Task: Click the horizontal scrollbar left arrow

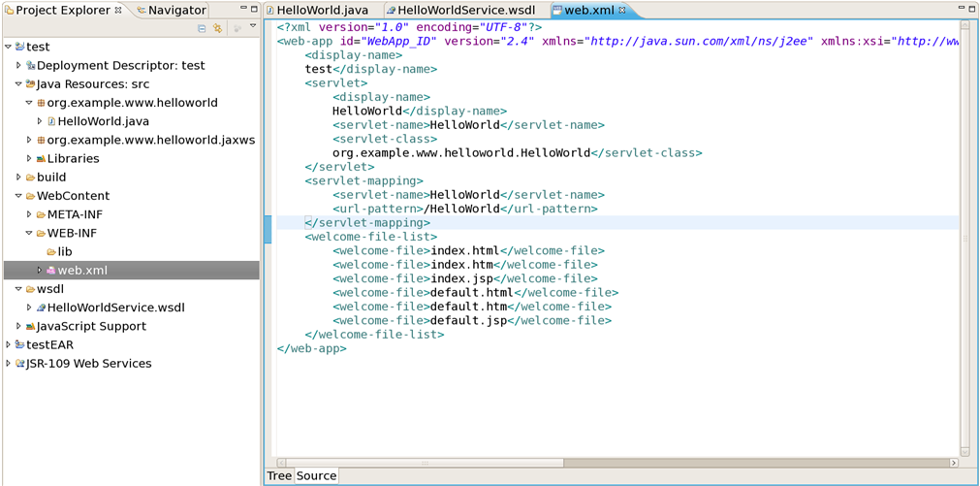Action: point(281,463)
